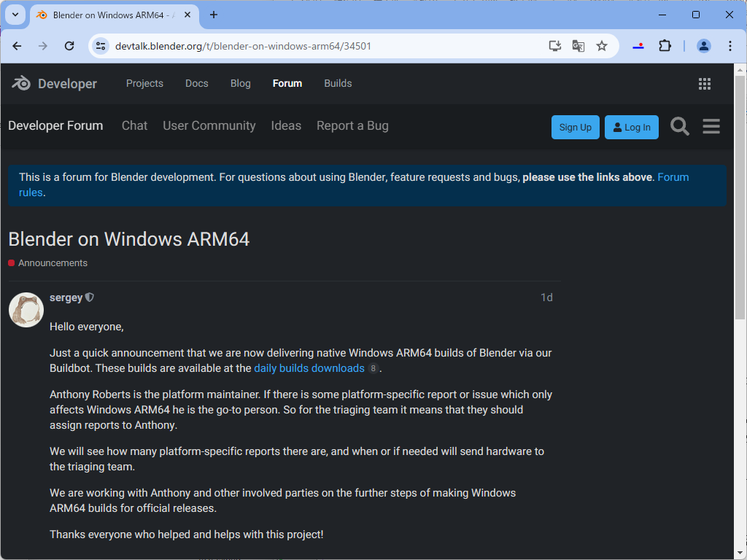The height and width of the screenshot is (560, 747).
Task: Click the scrollbar up arrow
Action: point(740,69)
